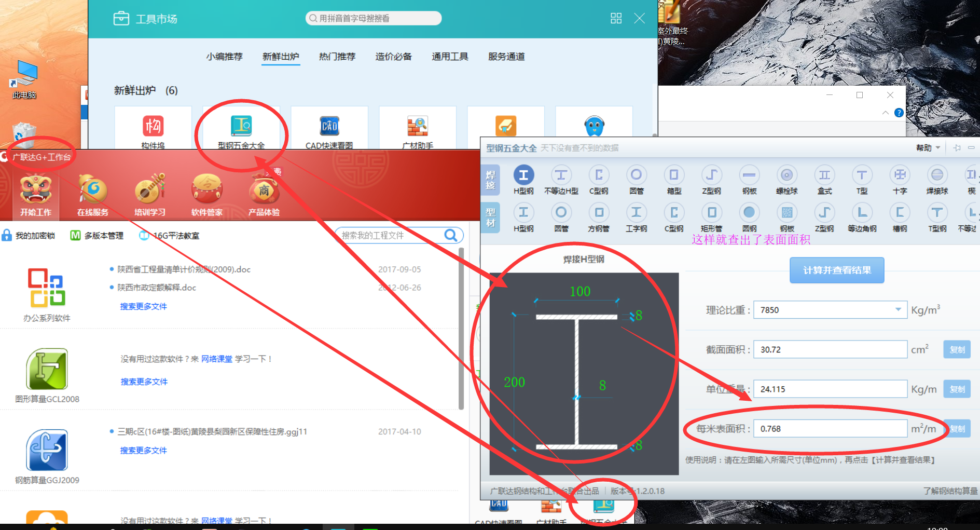Open 培训学习 in the workbench
This screenshot has width=980, height=530.
point(150,195)
